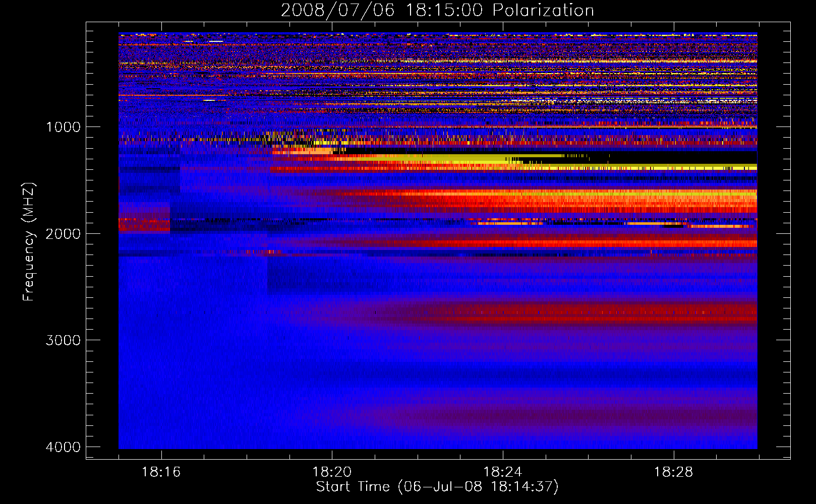The width and height of the screenshot is (816, 504).
Task: Select the 3000 frequency tick label
Action: 64,340
